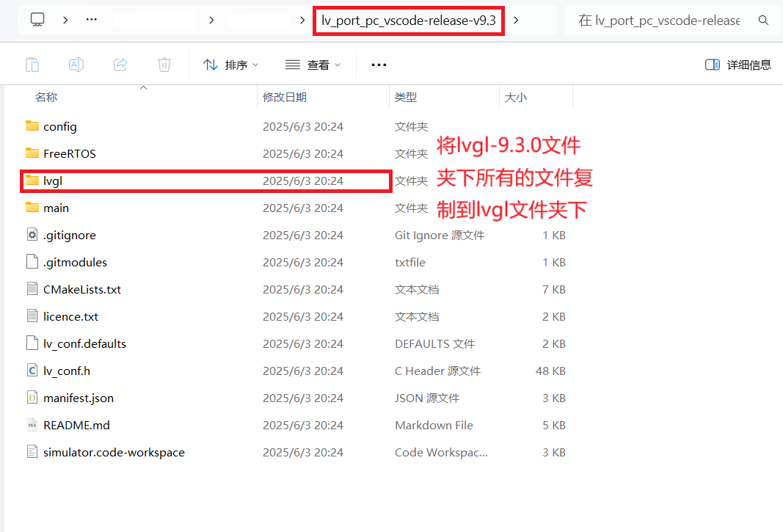Open the config folder

(60, 126)
